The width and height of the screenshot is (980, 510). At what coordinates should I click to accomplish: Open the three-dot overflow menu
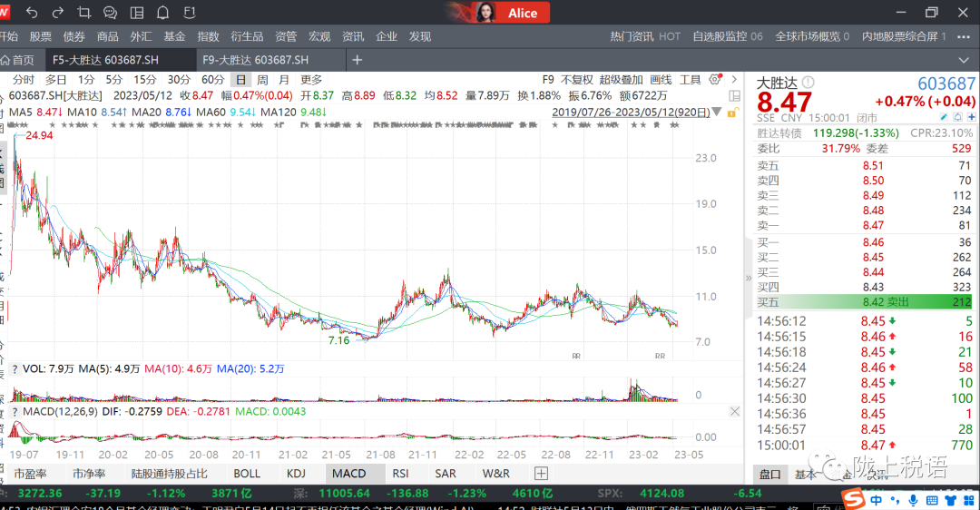coord(963,37)
